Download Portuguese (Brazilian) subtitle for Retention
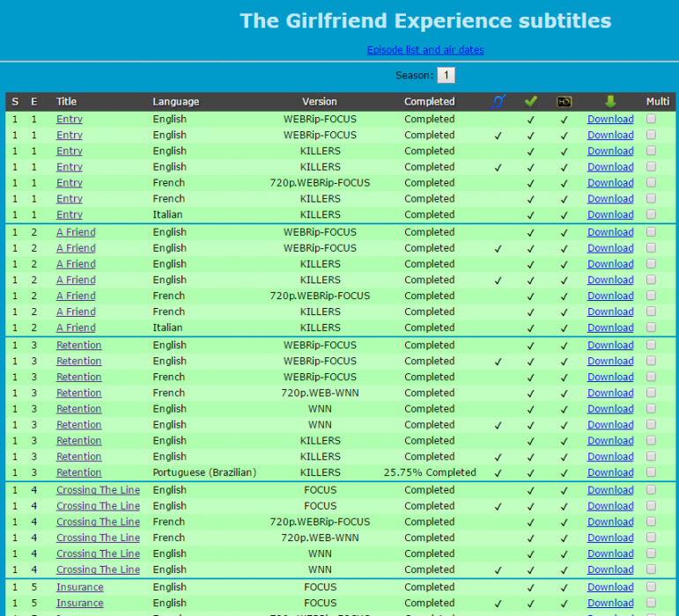 click(x=610, y=473)
